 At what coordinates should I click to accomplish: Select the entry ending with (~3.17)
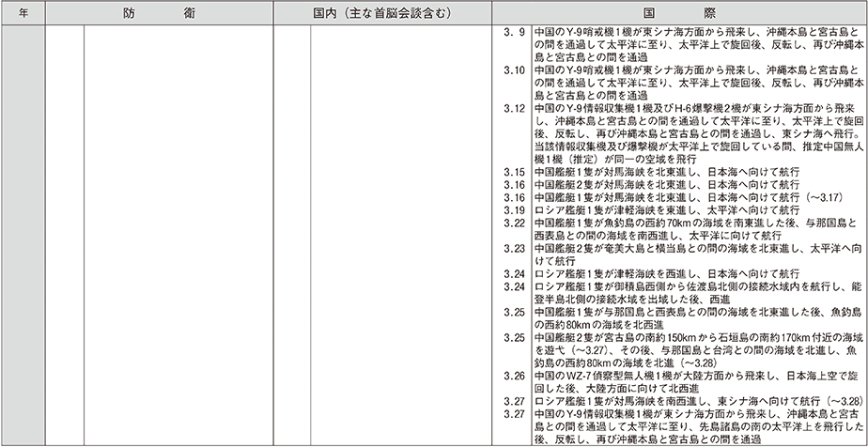(690, 197)
